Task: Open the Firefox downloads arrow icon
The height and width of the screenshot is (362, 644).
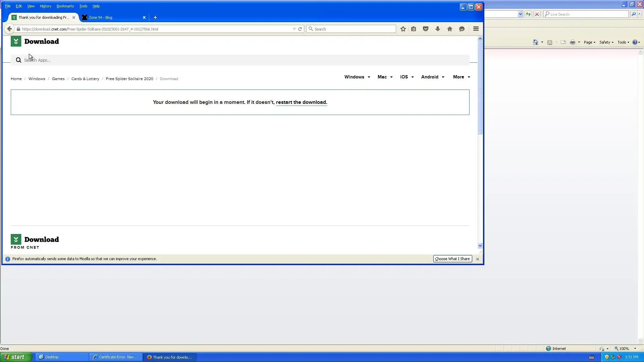Action: pyautogui.click(x=438, y=29)
